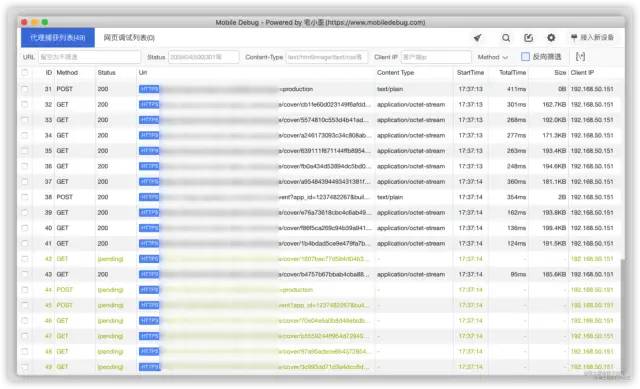Click the HTTPS badge in pending row 44

149,290
